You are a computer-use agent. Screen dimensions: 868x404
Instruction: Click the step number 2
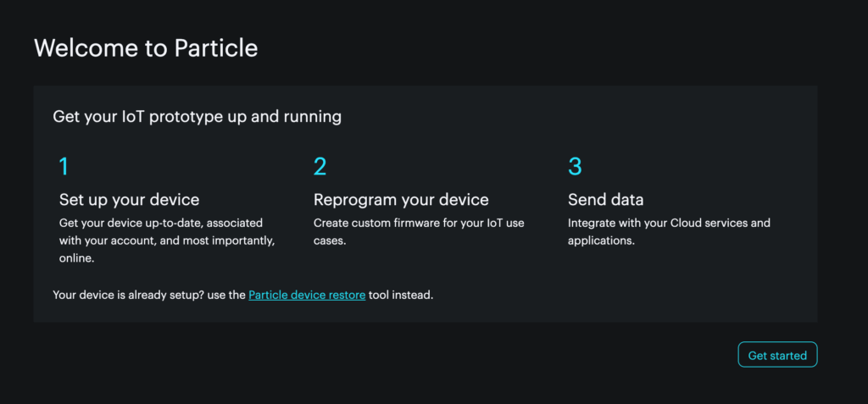pos(320,167)
